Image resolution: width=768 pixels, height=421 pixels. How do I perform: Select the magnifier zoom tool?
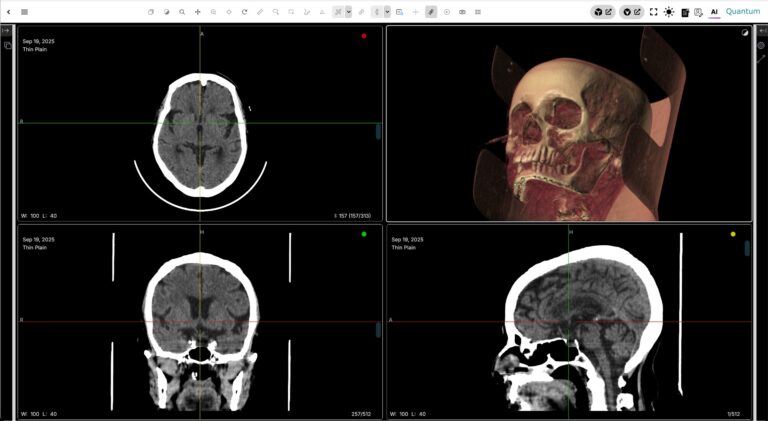pos(181,12)
